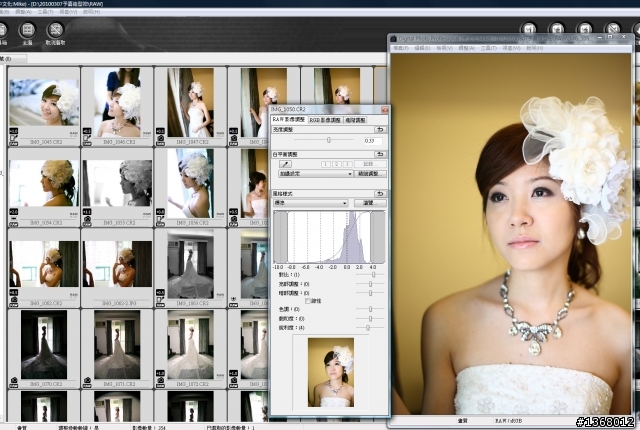Select the IMG_1056.CR2 thumbnail
This screenshot has width=640, height=430.
click(190, 183)
